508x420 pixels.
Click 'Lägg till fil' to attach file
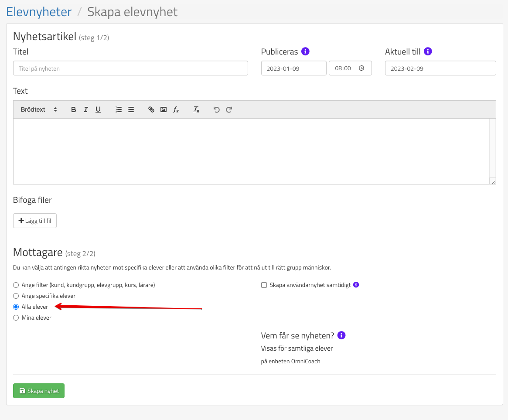pos(35,221)
